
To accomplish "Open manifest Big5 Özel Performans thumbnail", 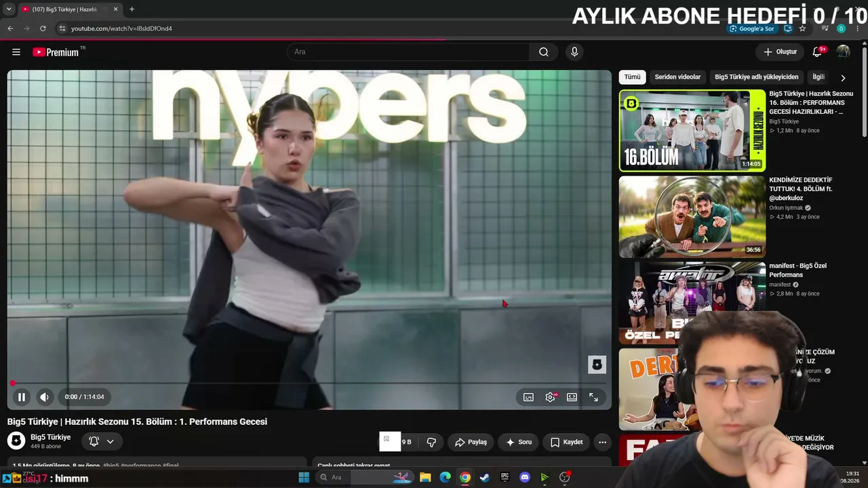I will coord(692,303).
